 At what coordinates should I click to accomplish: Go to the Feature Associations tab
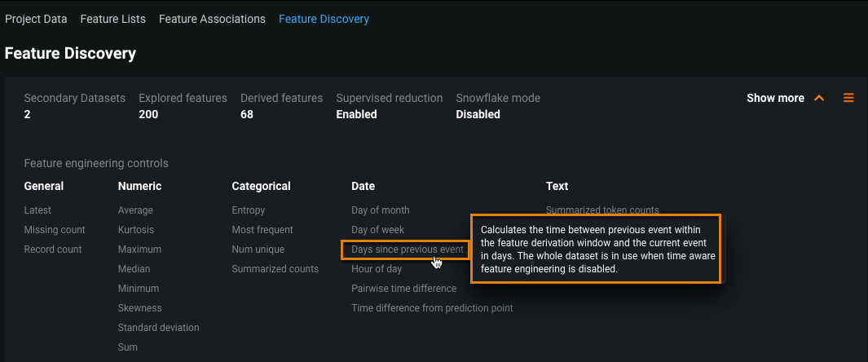coord(212,18)
